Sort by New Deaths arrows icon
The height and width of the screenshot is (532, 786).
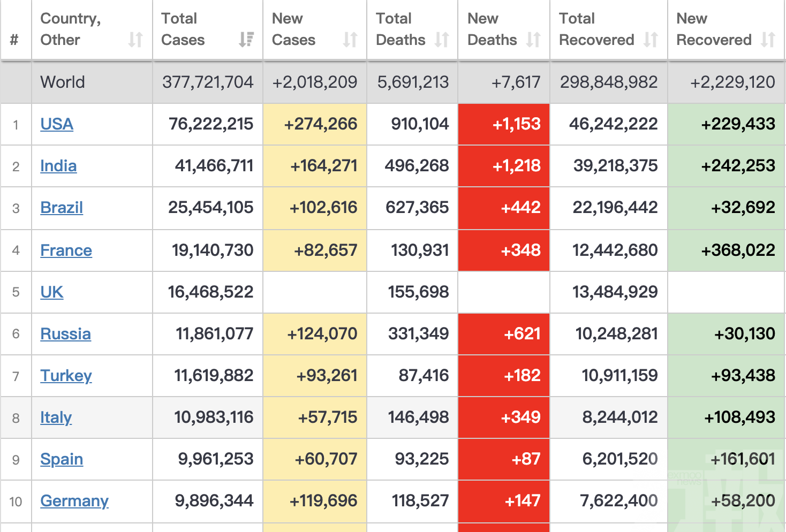click(x=533, y=40)
